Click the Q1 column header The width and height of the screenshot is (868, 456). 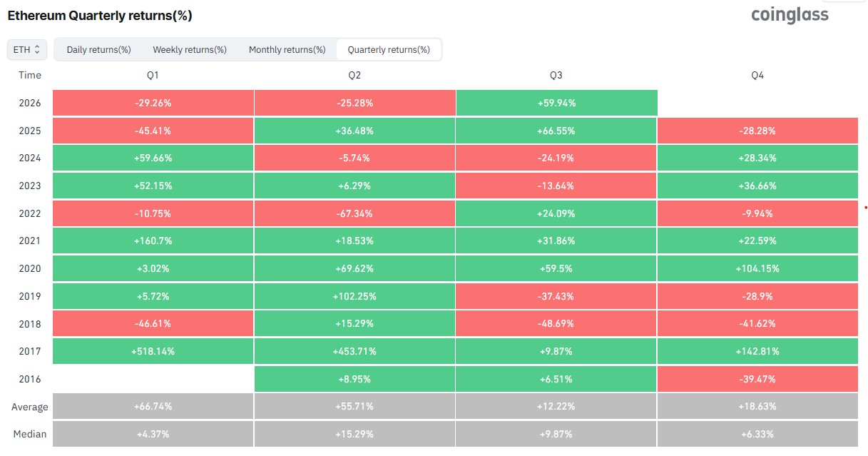click(153, 75)
